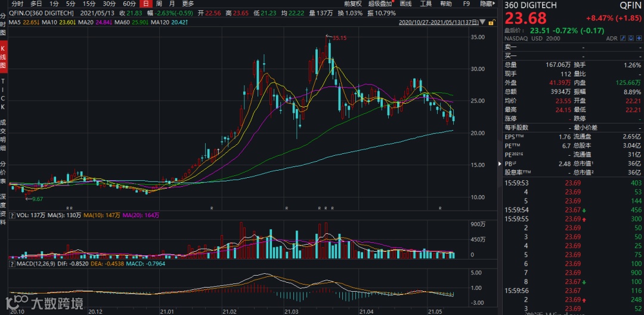
Task: Click the 35.15 high price marker
Action: [x=339, y=38]
